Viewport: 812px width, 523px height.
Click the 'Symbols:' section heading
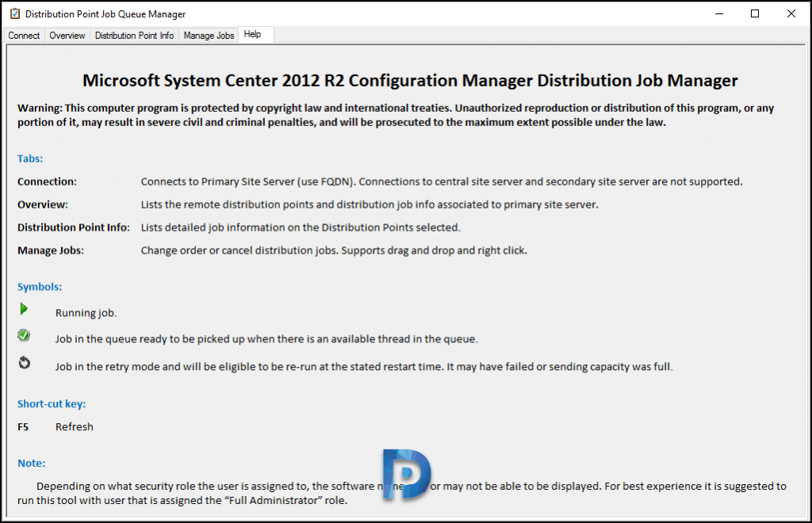point(40,287)
